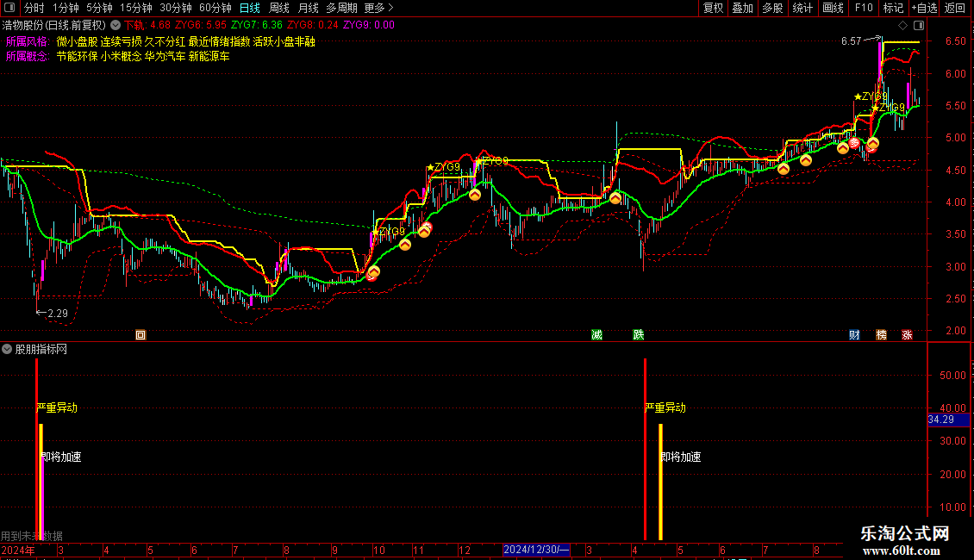Click the red 涨 event marker

(x=907, y=335)
